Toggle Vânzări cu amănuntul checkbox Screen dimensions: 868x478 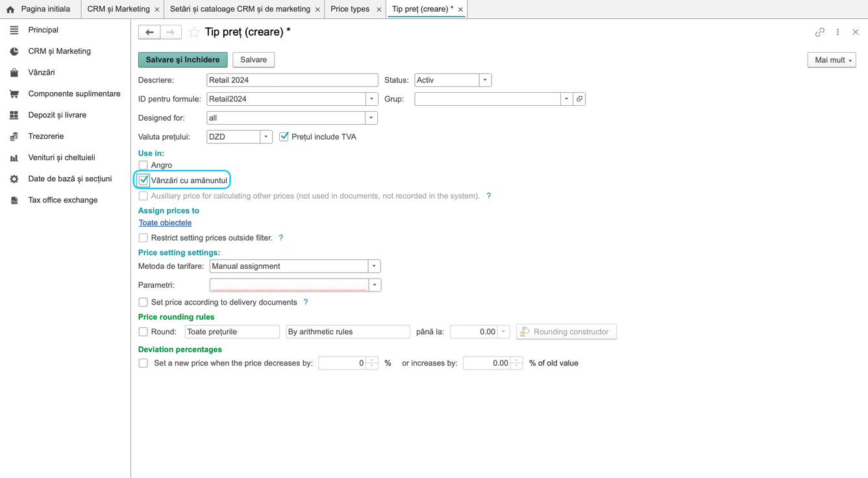coord(143,180)
